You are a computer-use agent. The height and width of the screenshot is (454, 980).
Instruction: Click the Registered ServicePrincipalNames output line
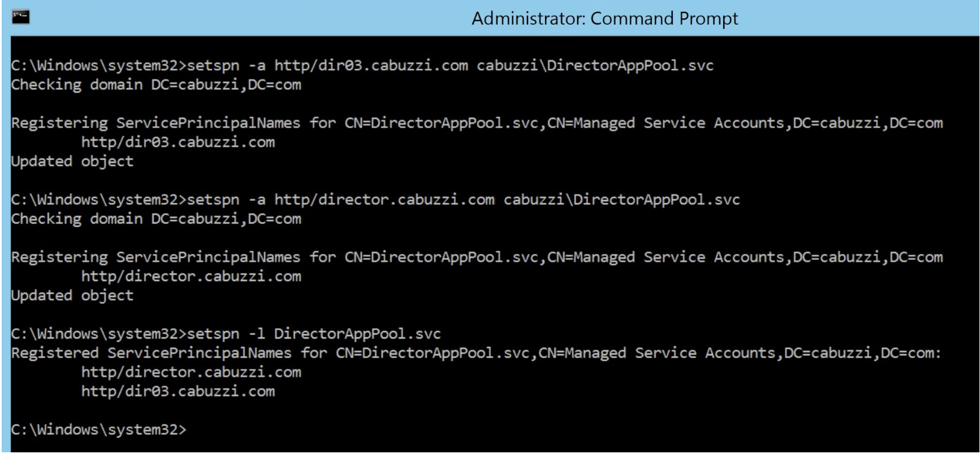pos(476,353)
